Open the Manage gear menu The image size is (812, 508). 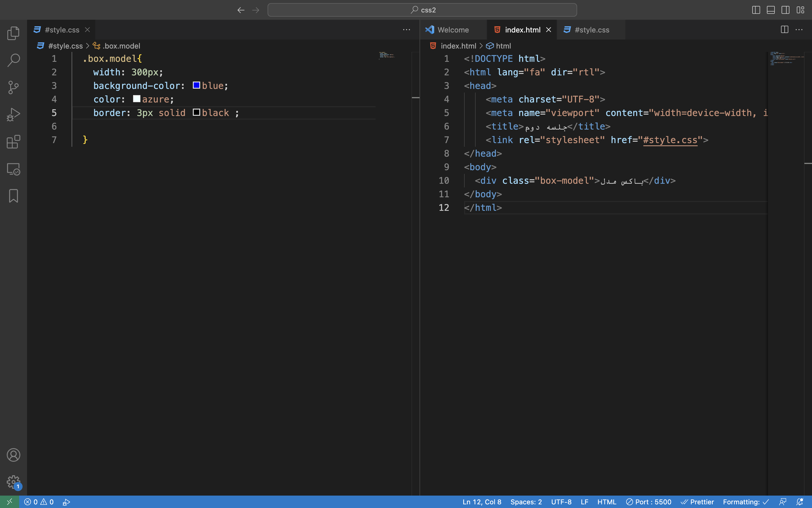click(x=14, y=482)
